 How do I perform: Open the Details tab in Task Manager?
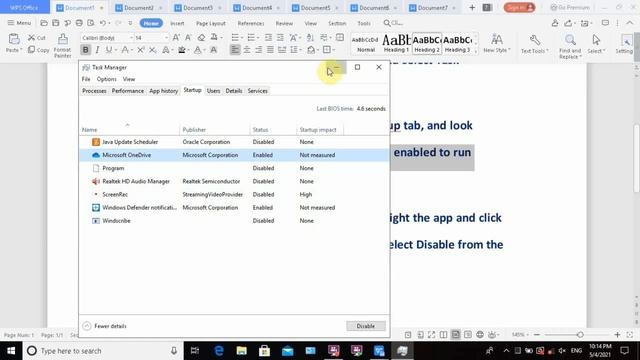(234, 91)
